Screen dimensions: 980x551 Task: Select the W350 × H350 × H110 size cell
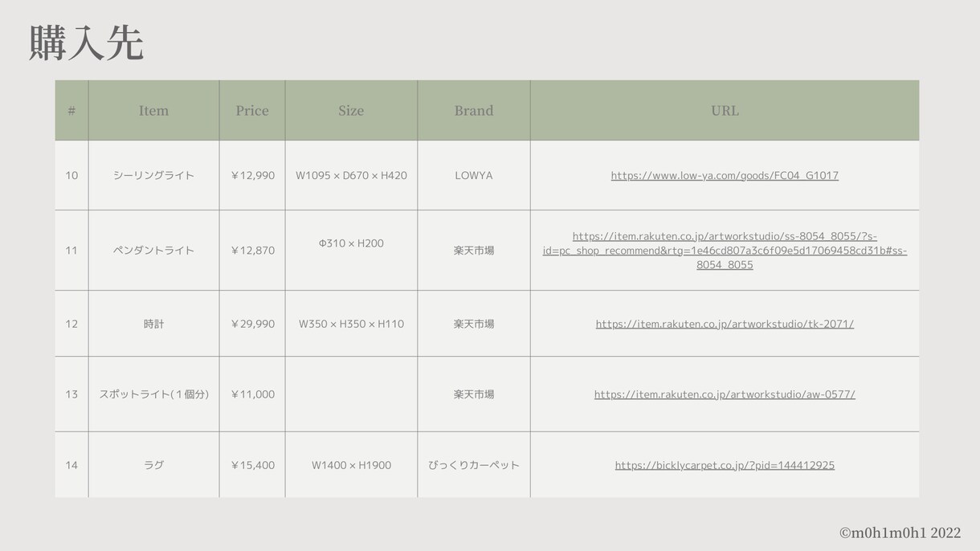click(351, 324)
